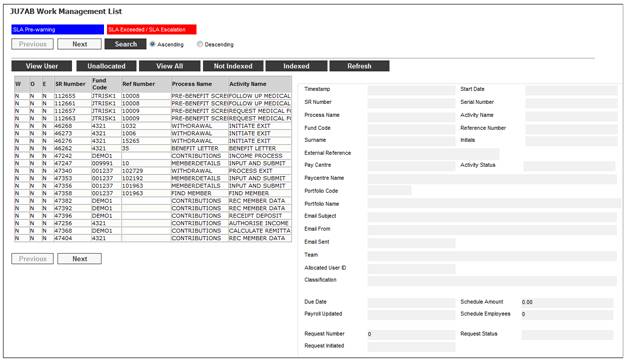Viewport: 626px width, 361px height.
Task: Click the blue SLA Pre-warning legend
Action: 57,30
